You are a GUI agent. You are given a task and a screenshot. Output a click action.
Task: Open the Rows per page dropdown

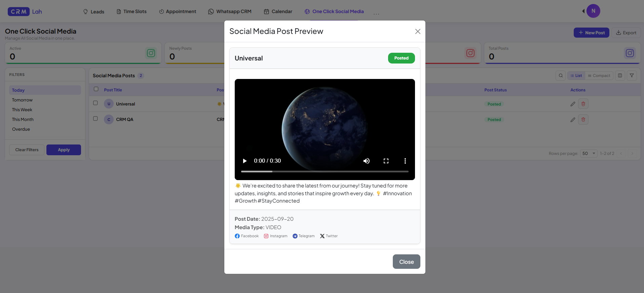coord(589,154)
